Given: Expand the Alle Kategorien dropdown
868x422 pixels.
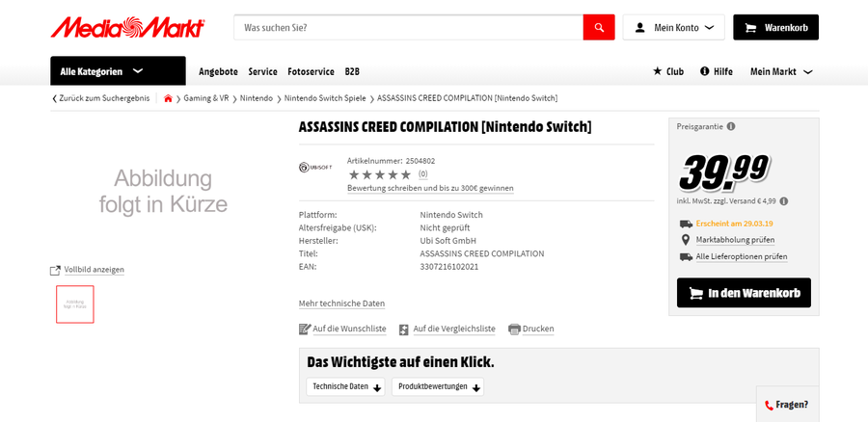Looking at the screenshot, I should [118, 71].
